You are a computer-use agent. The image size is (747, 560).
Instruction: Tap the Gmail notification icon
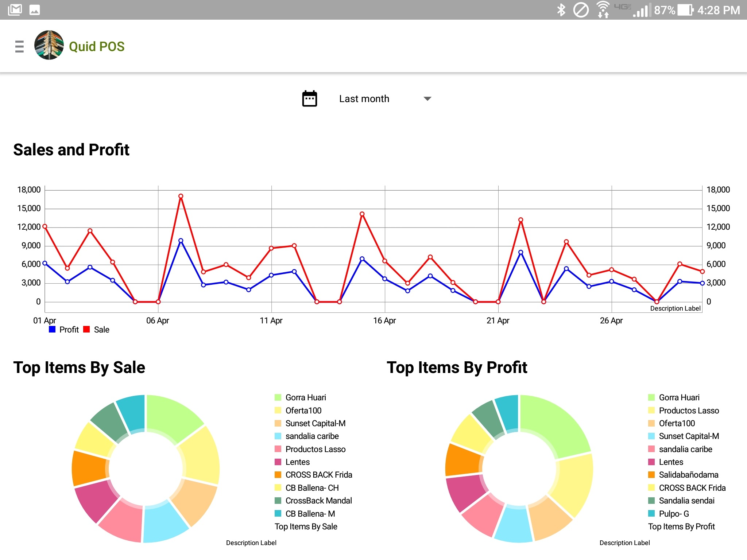(x=15, y=10)
